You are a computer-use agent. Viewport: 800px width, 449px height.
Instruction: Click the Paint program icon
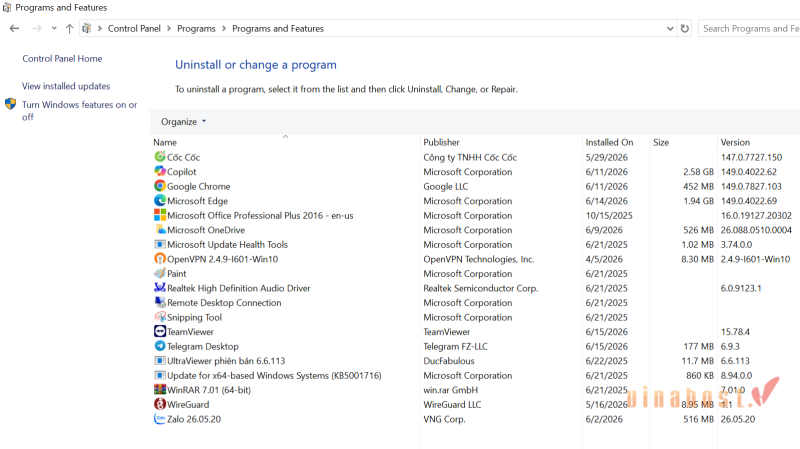[160, 273]
